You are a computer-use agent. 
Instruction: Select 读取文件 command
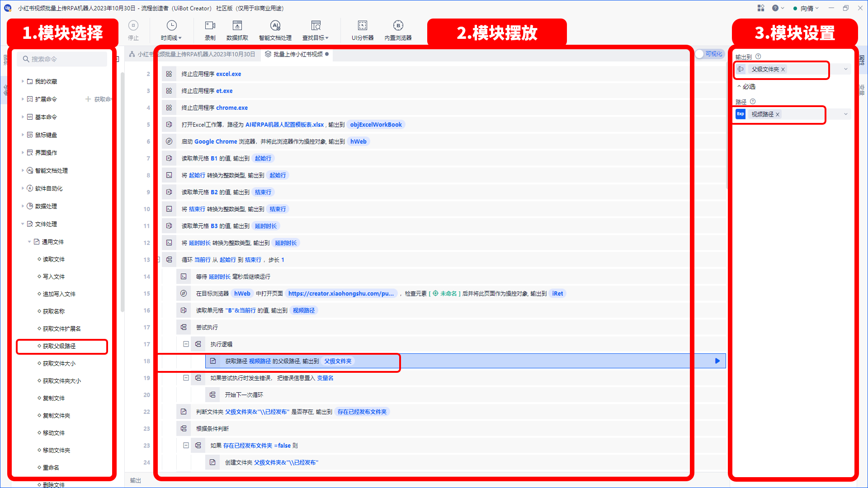click(x=54, y=259)
